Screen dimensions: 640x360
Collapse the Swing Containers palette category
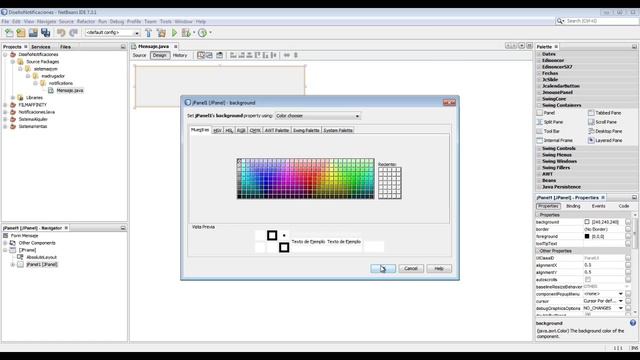pos(539,105)
